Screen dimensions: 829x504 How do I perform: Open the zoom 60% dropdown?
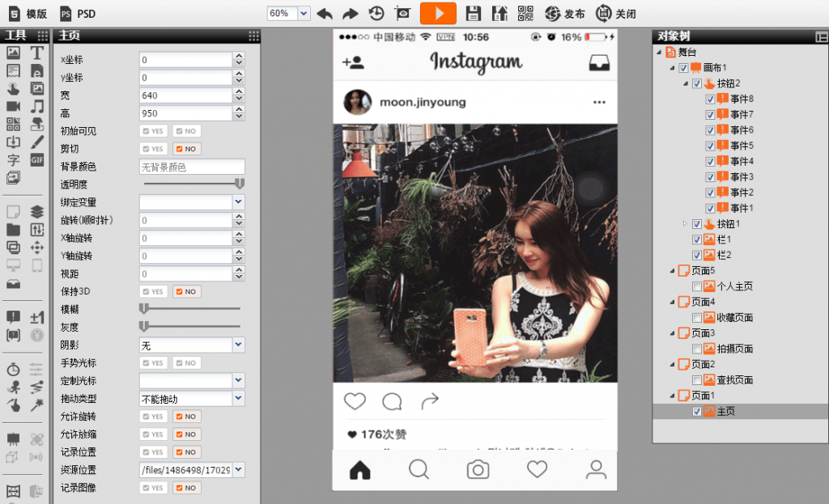(304, 13)
